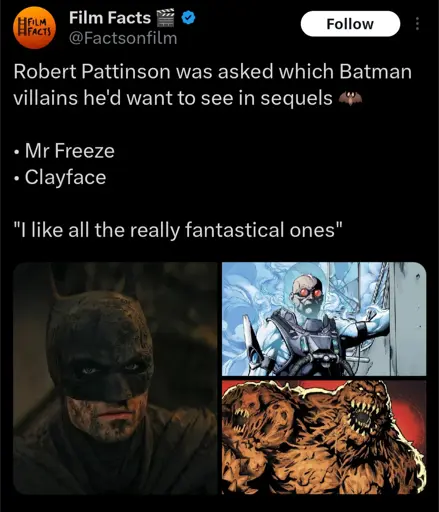The width and height of the screenshot is (439, 512).
Task: Open the Batman cowl movie still
Action: pyautogui.click(x=115, y=378)
